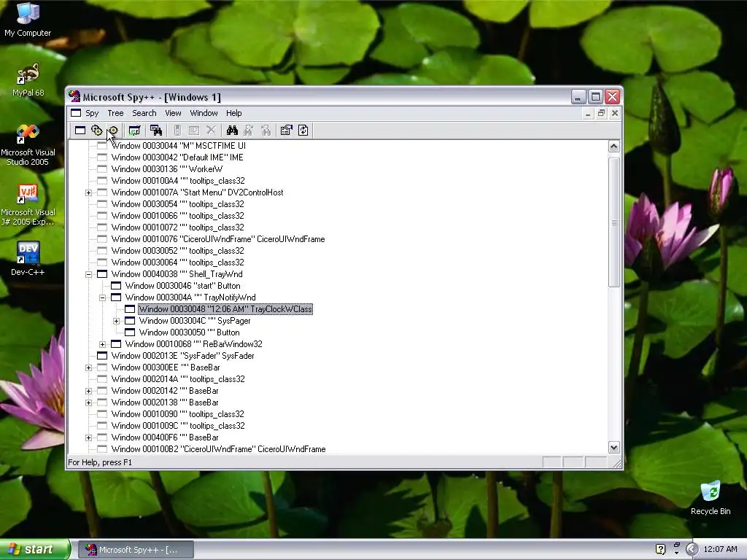Collapse the Shell_TrayWnd node

pyautogui.click(x=88, y=274)
